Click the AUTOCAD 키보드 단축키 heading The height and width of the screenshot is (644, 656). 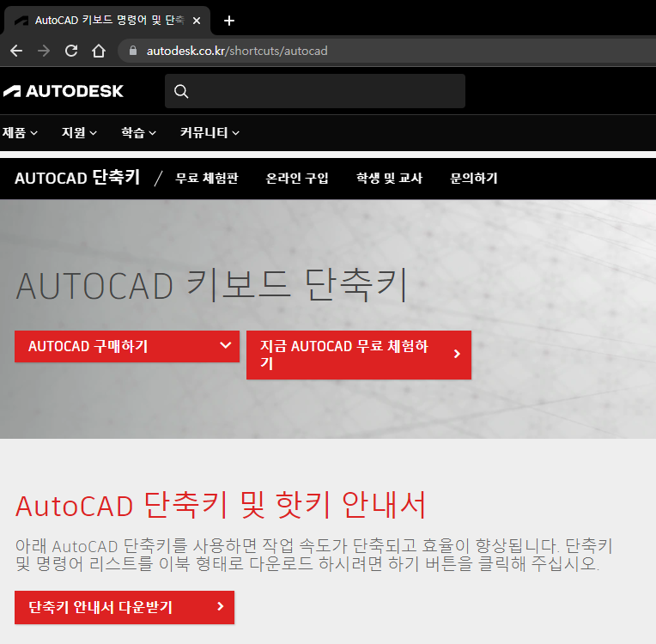[x=212, y=285]
